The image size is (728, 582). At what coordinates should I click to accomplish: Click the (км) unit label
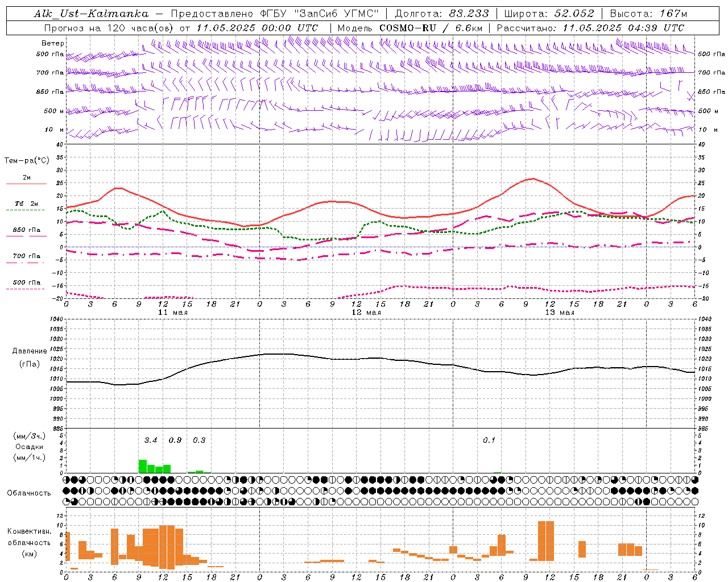click(29, 554)
